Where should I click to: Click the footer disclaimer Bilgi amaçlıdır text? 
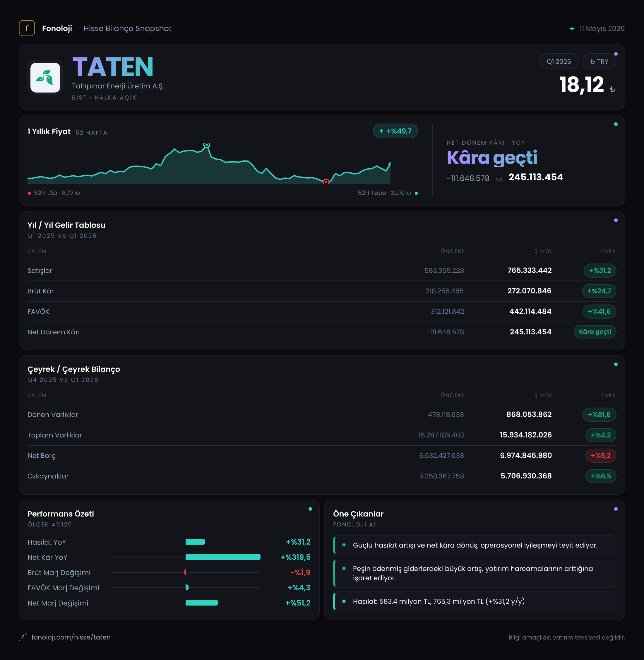coord(566,637)
